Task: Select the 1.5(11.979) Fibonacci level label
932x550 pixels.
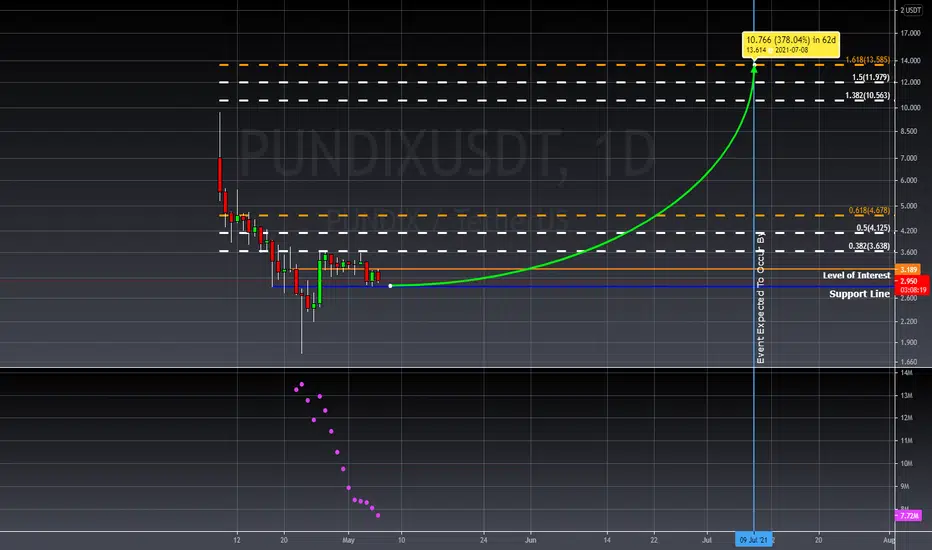Action: (871, 77)
